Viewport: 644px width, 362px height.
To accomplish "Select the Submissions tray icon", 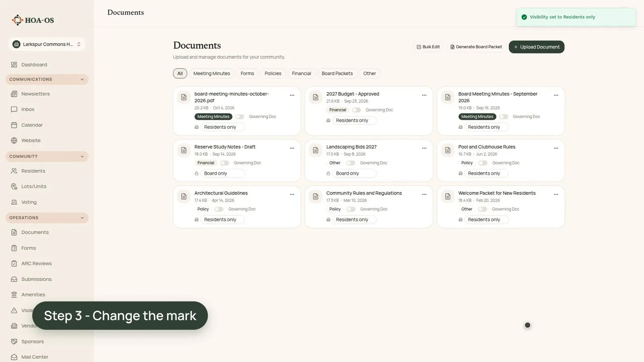I will pyautogui.click(x=14, y=279).
